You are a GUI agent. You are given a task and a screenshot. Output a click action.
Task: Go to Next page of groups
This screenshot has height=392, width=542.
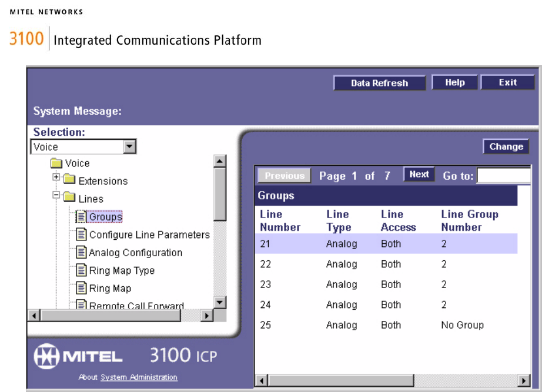tap(419, 174)
